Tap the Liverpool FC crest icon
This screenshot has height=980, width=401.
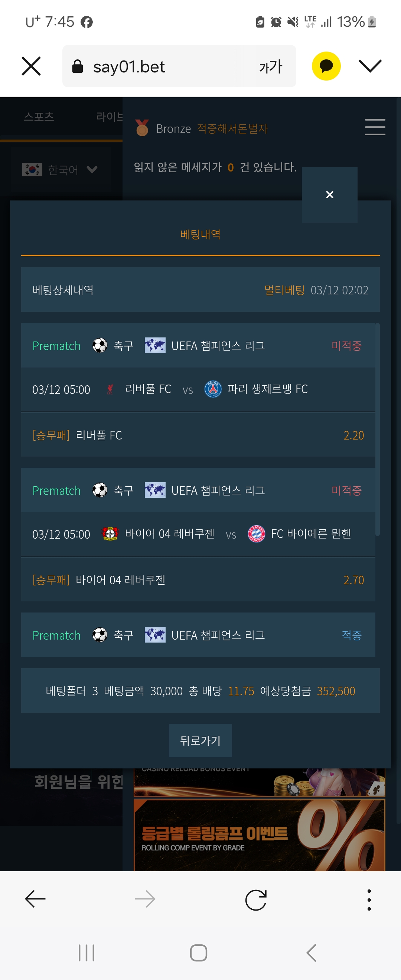tap(110, 389)
